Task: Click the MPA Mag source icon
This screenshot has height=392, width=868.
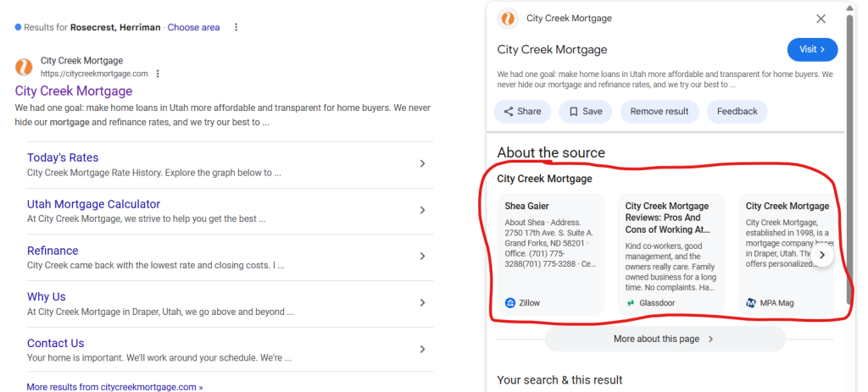Action: tap(751, 303)
